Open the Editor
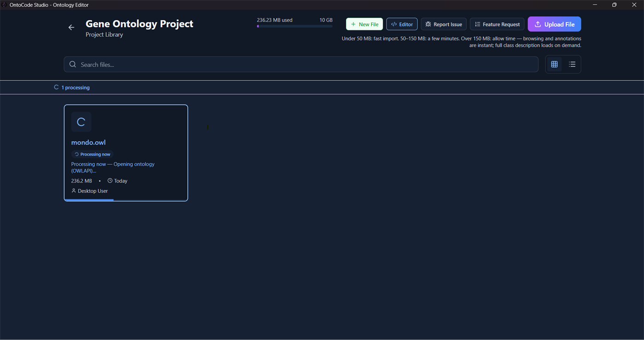Image resolution: width=644 pixels, height=340 pixels. pyautogui.click(x=402, y=24)
